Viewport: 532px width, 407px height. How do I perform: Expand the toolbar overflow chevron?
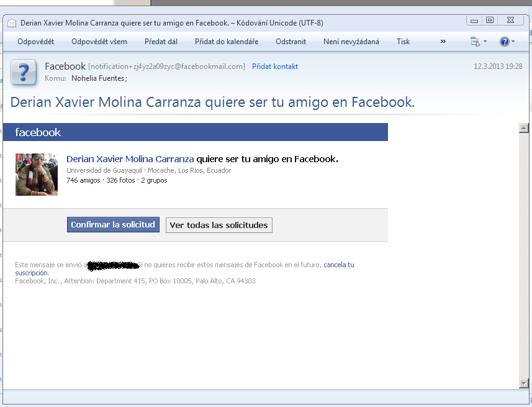(x=443, y=42)
